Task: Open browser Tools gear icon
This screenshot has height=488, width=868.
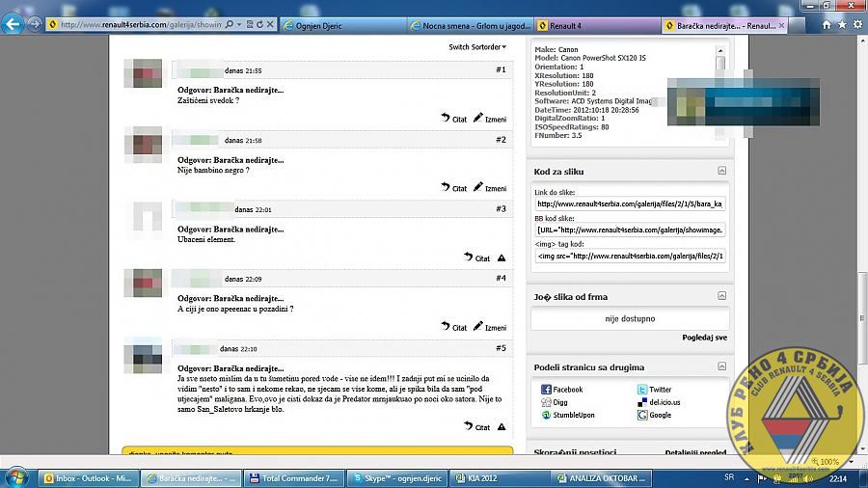Action: [857, 25]
